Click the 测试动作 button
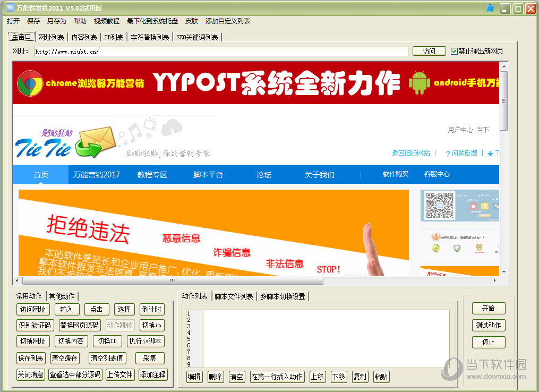Image resolution: width=539 pixels, height=392 pixels. (x=489, y=325)
